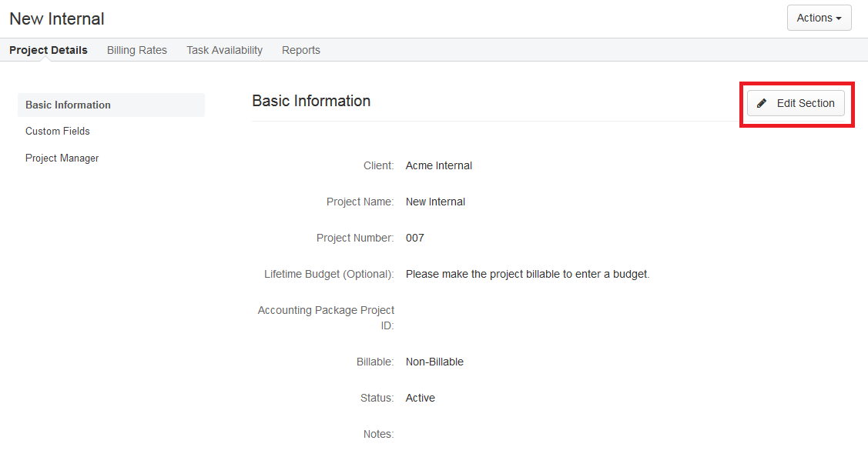868x457 pixels.
Task: Expand the Actions menu in top right corner
Action: [x=819, y=18]
